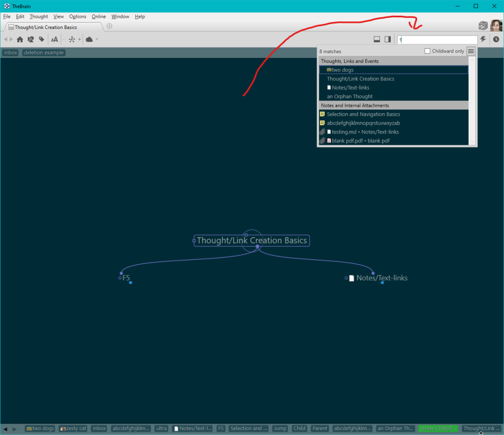Screen dimensions: 504x435
Task: Open the search results options menu button
Action: 471,51
